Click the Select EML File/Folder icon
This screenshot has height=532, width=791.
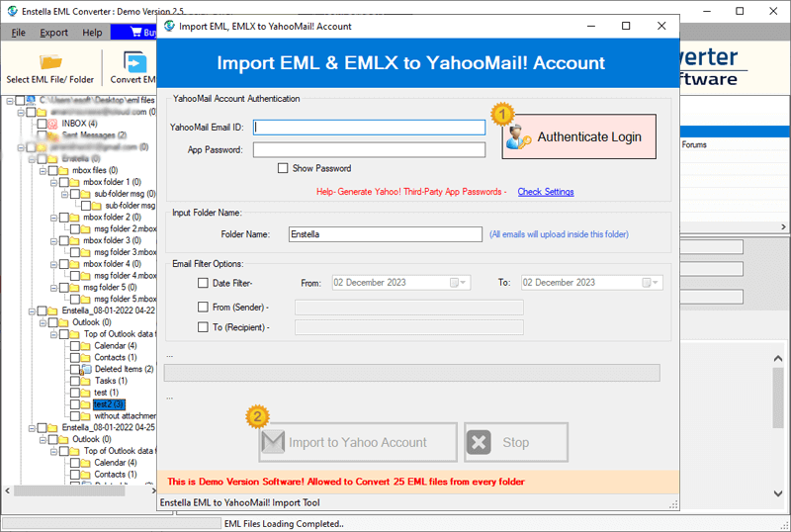tap(50, 62)
